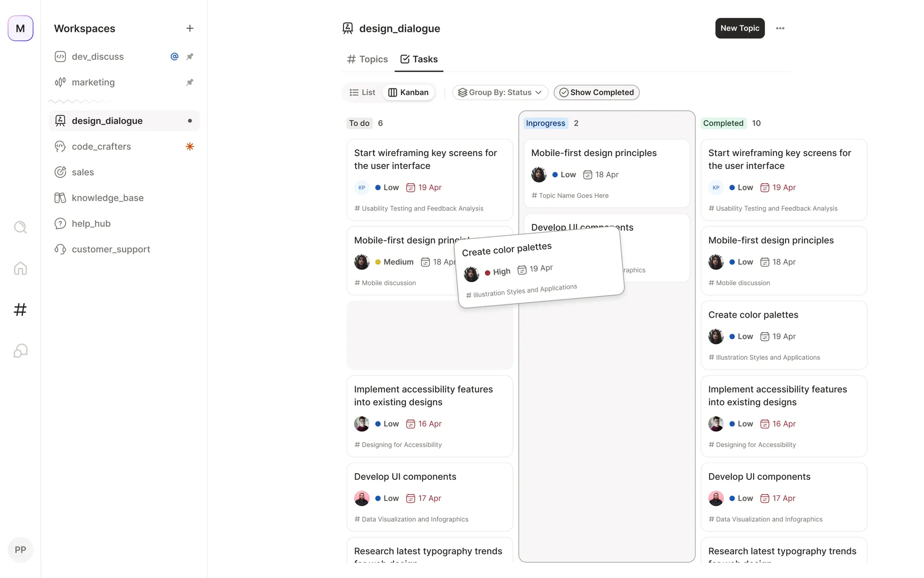
Task: Click Medium priority on Mobile-first To do card
Action: (394, 262)
